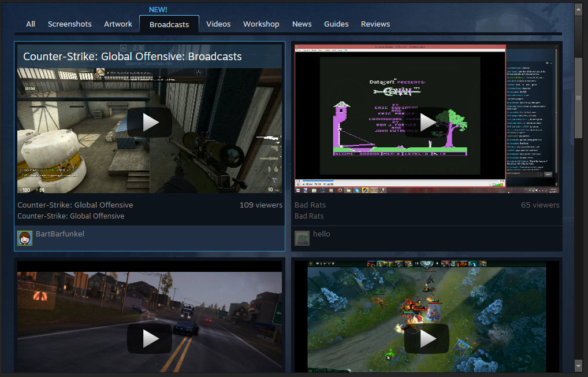Image resolution: width=588 pixels, height=377 pixels.
Task: Go to the Workshop tab
Action: (x=261, y=24)
